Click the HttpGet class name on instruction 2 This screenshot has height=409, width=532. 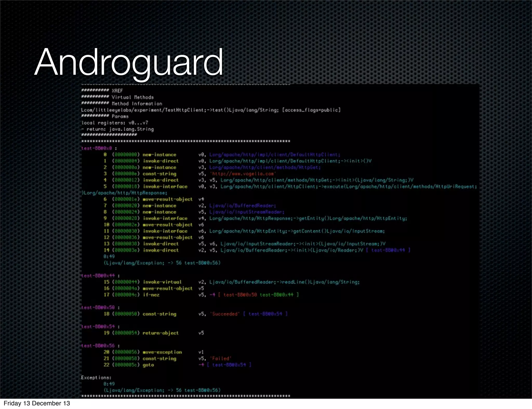click(x=265, y=167)
